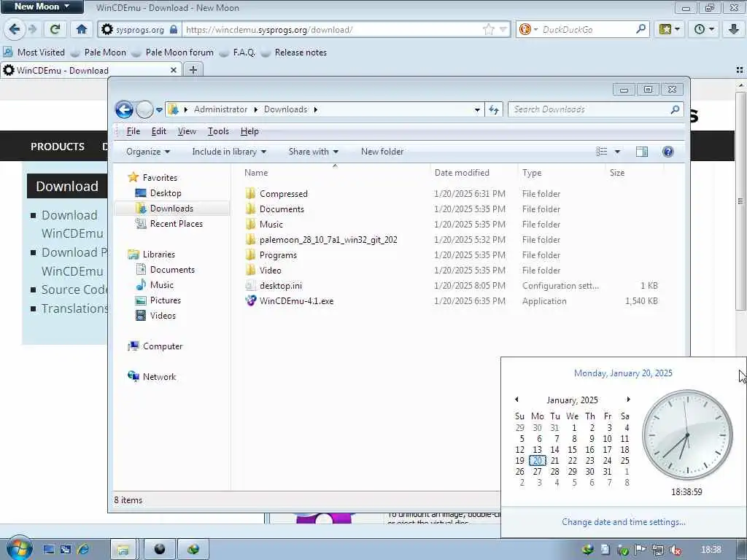
Task: Open the Pale Moon forum bookmark
Action: pyautogui.click(x=174, y=52)
